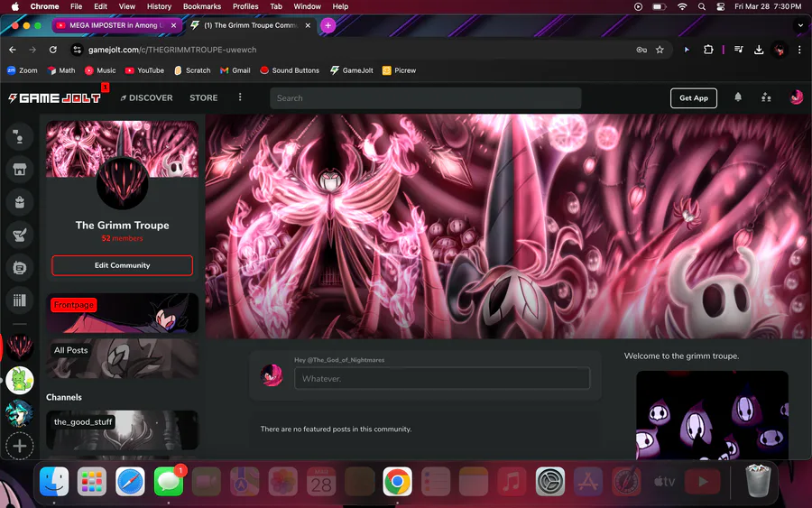Select the green creature community avatar

click(x=20, y=380)
